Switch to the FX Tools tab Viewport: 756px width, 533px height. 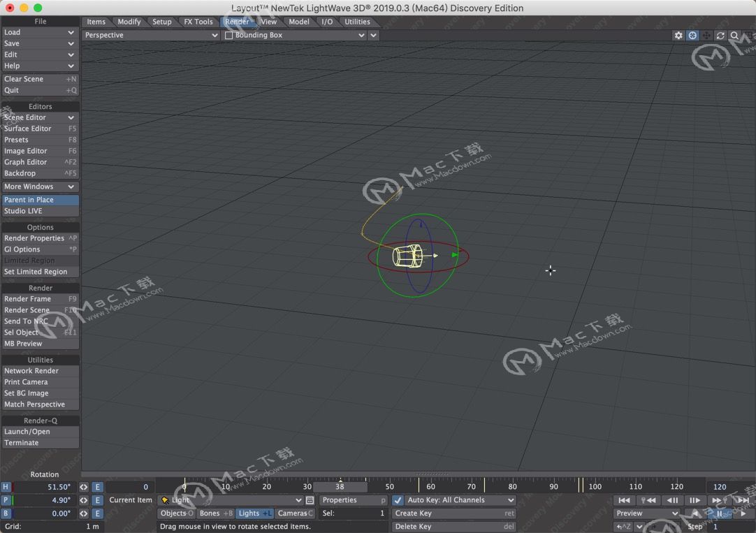tap(198, 22)
